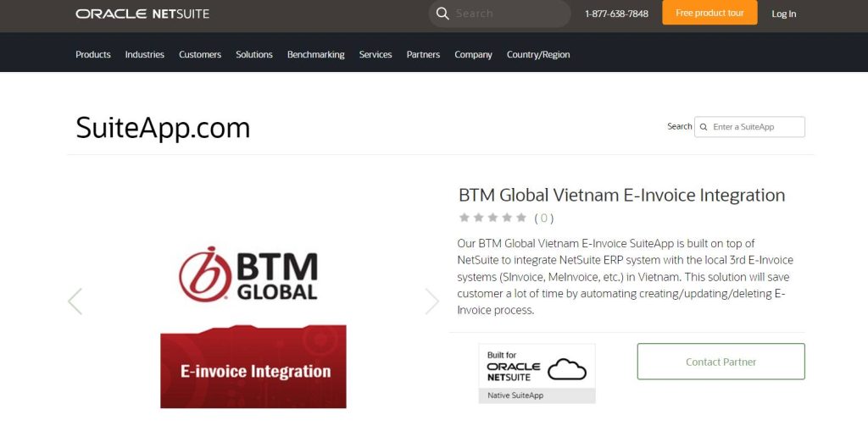Open the Company menu

coord(473,54)
